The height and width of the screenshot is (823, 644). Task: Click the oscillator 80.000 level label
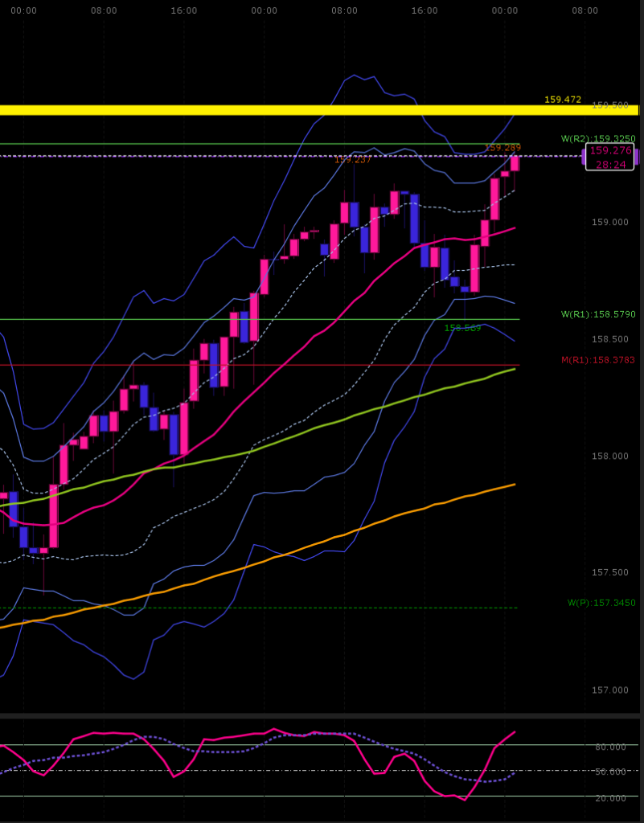[x=610, y=747]
